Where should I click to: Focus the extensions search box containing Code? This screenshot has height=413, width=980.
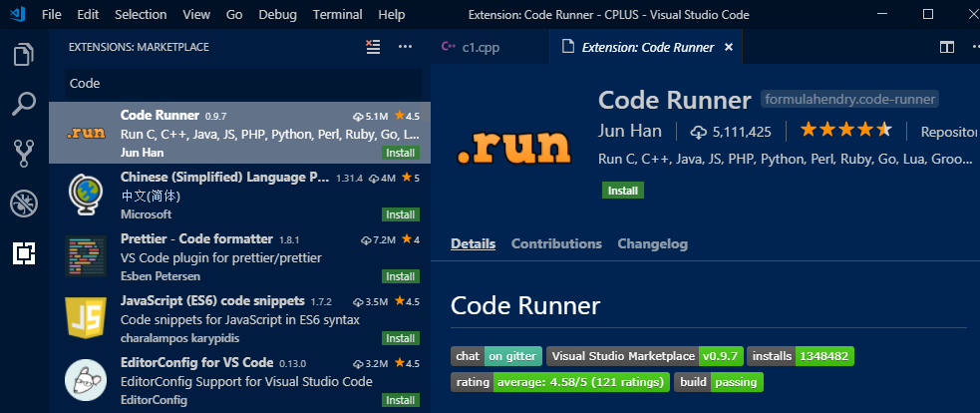pyautogui.click(x=243, y=83)
